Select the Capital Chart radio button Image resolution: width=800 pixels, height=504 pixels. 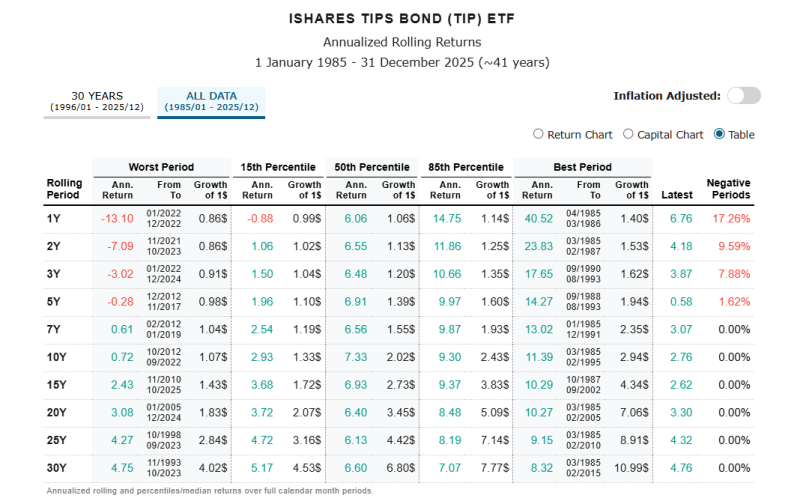click(x=628, y=134)
